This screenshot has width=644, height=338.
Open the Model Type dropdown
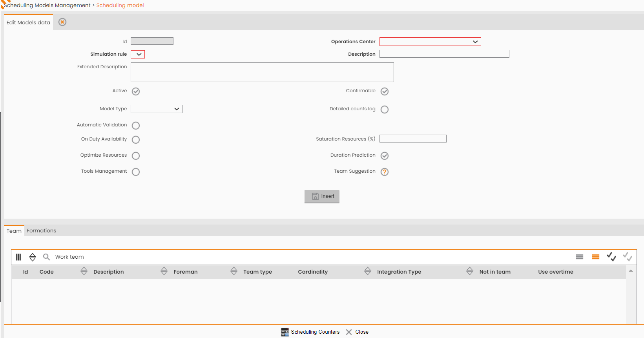click(157, 109)
